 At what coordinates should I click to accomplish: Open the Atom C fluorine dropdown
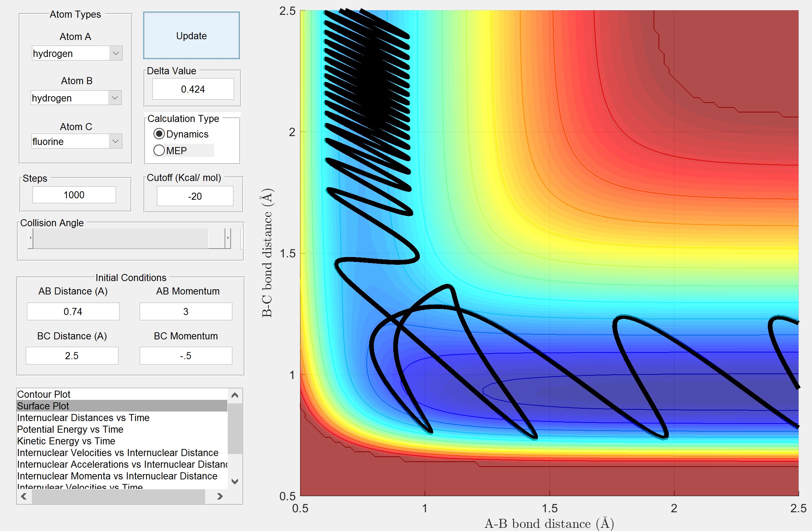pos(115,141)
